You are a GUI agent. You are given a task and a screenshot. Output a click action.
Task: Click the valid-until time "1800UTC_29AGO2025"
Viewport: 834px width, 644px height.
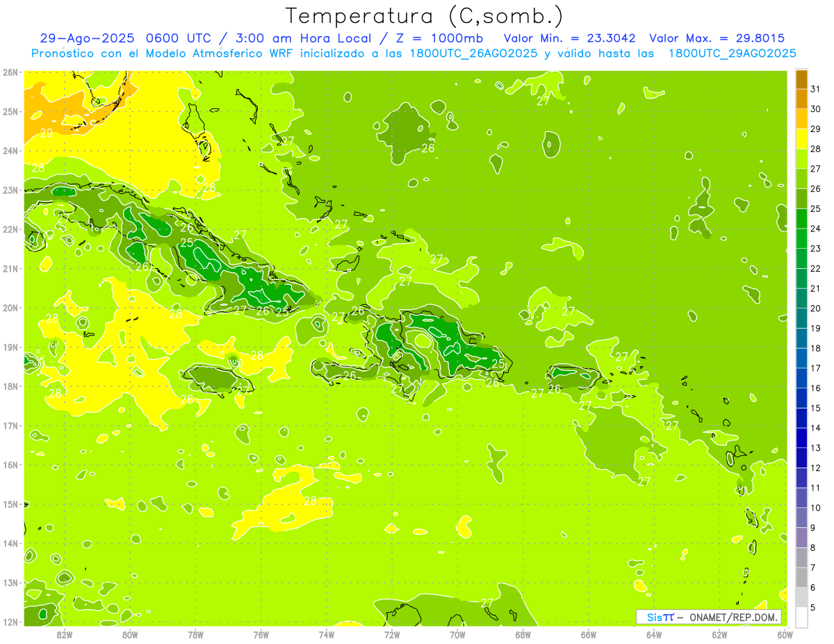pos(732,53)
